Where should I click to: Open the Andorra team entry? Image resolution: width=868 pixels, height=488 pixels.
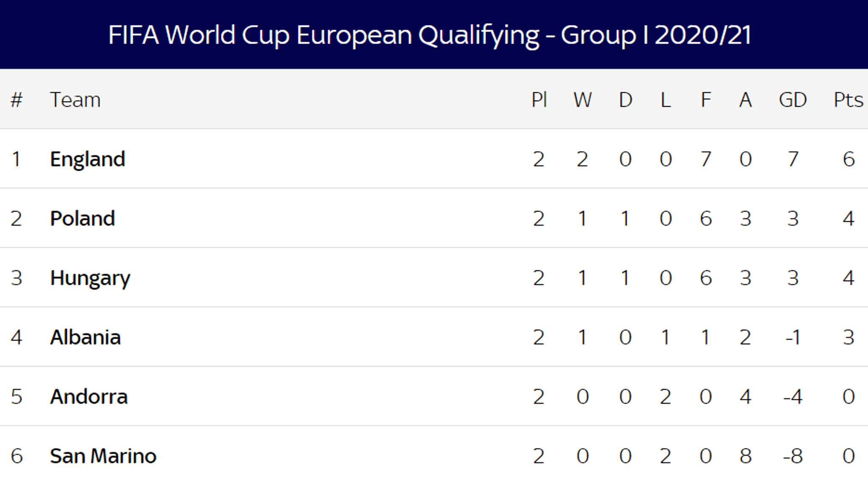[89, 397]
